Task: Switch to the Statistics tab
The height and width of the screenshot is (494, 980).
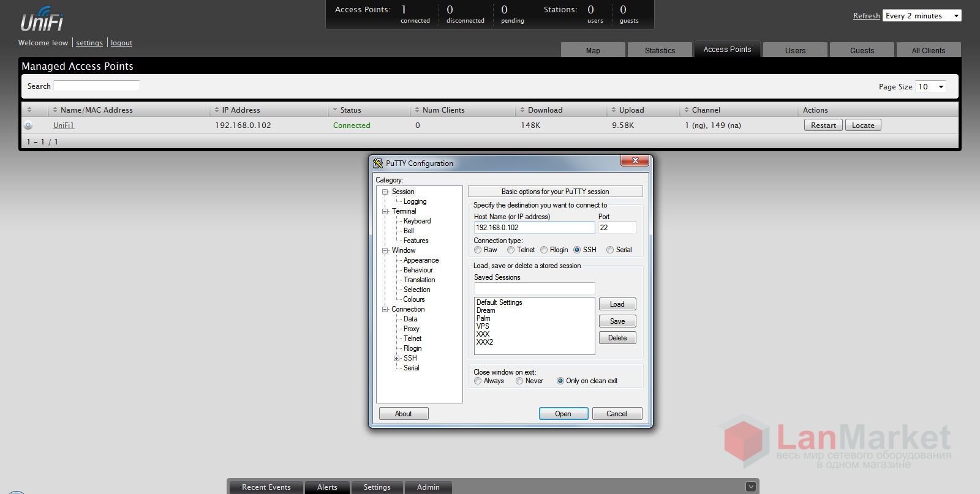Action: point(660,50)
